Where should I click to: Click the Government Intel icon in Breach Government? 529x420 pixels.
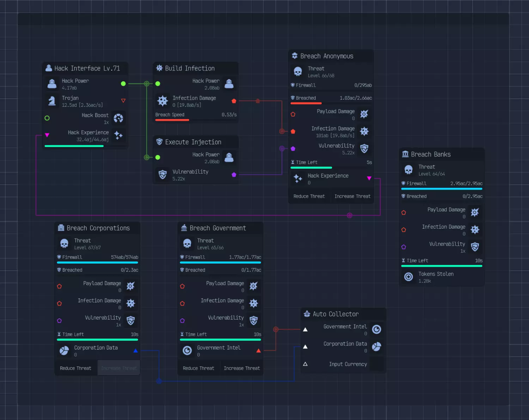click(x=187, y=351)
